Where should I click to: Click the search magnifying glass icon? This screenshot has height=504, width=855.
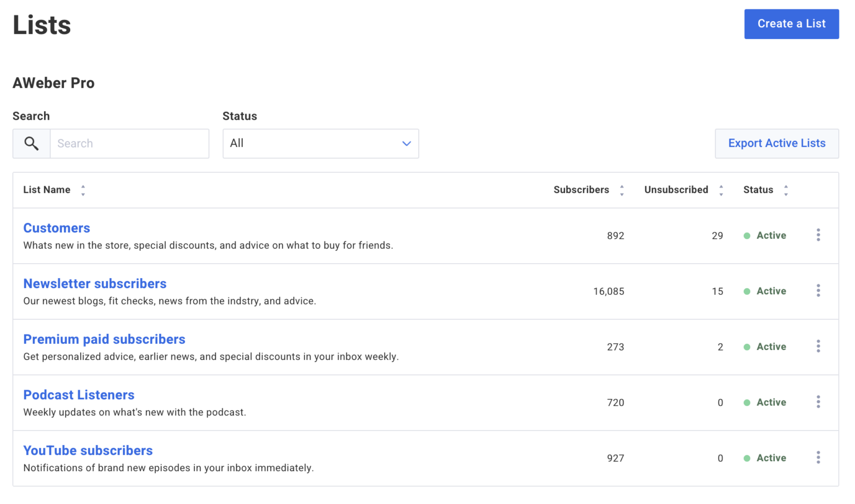(31, 144)
